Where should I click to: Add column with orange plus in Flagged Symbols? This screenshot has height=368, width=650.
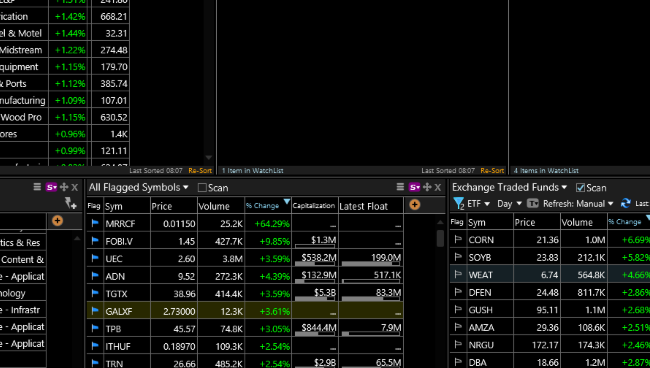tap(415, 204)
